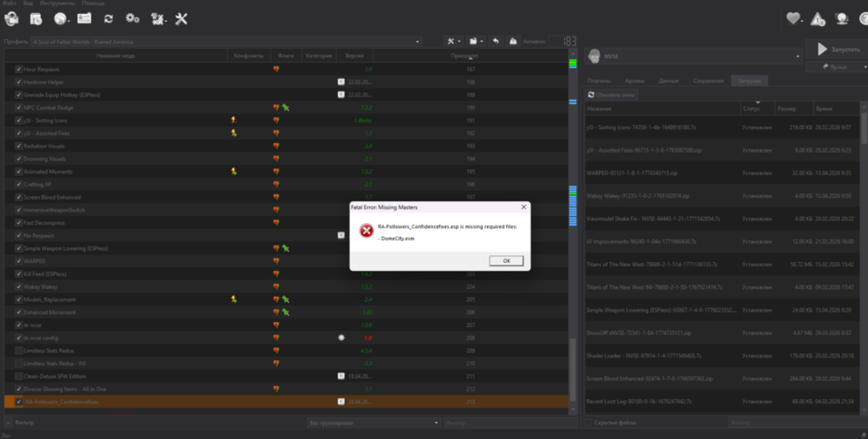This screenshot has height=439, width=868.
Task: Click the update globe icon at top right
Action: 841,19
